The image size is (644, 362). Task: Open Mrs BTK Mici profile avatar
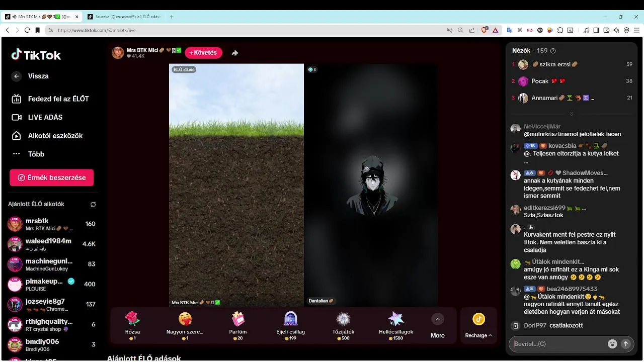click(x=118, y=53)
